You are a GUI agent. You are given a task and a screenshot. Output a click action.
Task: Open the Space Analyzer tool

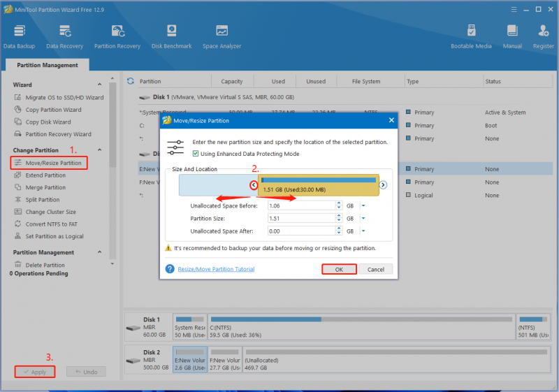pos(222,37)
